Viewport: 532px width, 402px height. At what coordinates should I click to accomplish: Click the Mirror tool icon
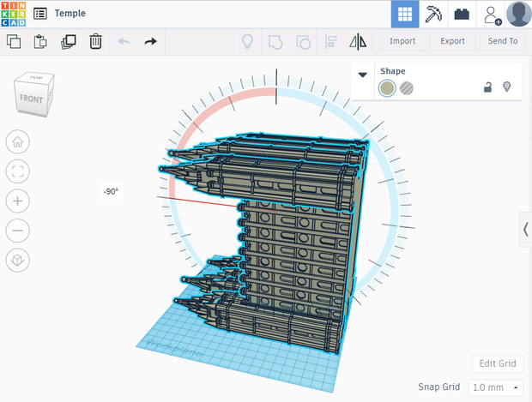click(358, 42)
